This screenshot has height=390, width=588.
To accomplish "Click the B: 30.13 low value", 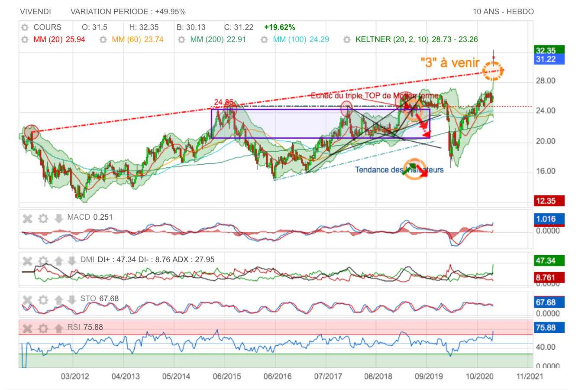I will (191, 27).
